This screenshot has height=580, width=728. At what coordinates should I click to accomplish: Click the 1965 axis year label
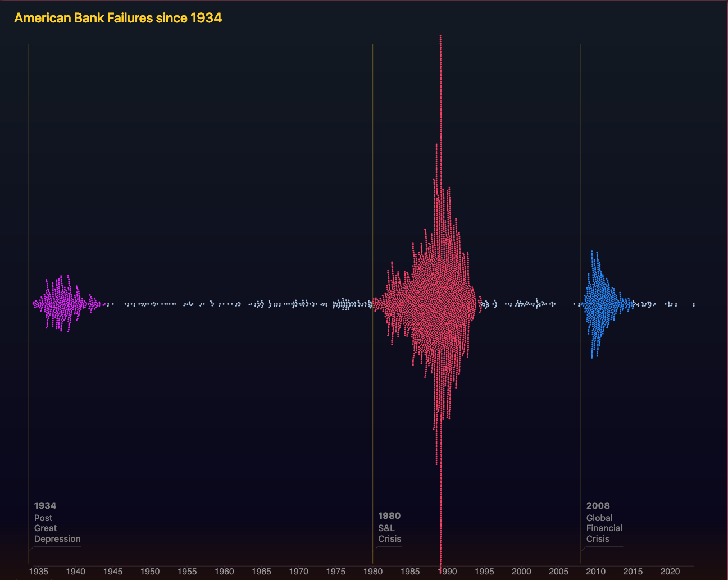(x=261, y=572)
